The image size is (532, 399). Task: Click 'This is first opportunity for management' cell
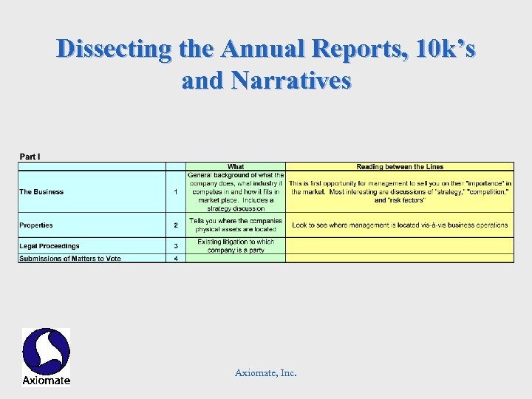pos(400,191)
